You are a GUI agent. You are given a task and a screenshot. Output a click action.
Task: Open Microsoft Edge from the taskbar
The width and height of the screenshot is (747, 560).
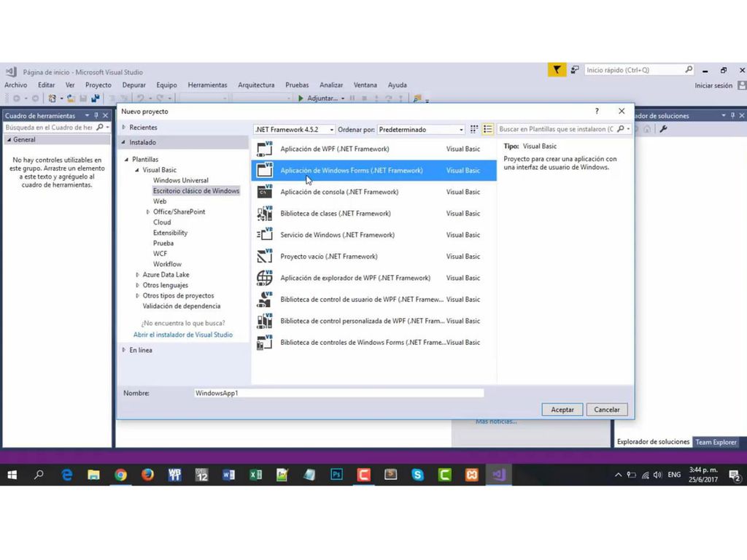click(66, 475)
